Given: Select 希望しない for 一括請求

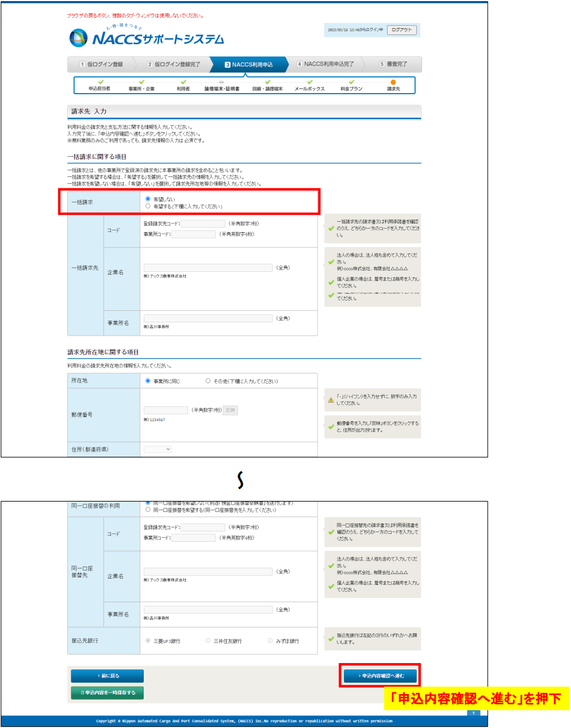Looking at the screenshot, I should 148,199.
